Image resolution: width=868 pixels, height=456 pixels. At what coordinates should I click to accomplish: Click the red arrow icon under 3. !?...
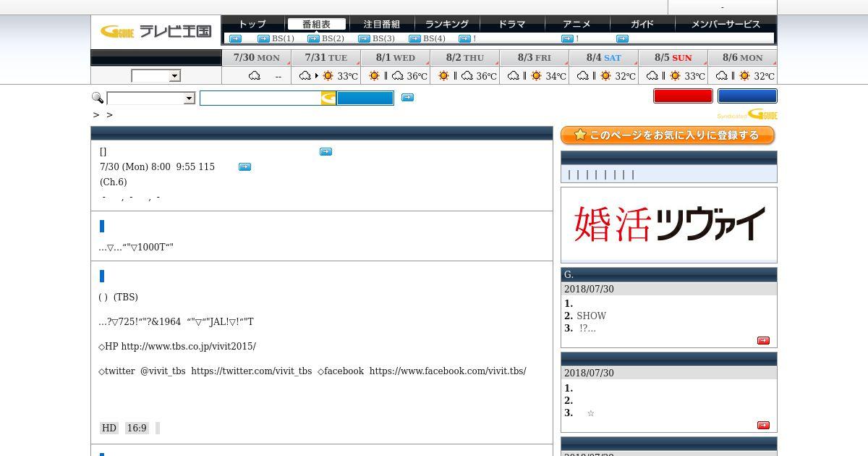[763, 340]
